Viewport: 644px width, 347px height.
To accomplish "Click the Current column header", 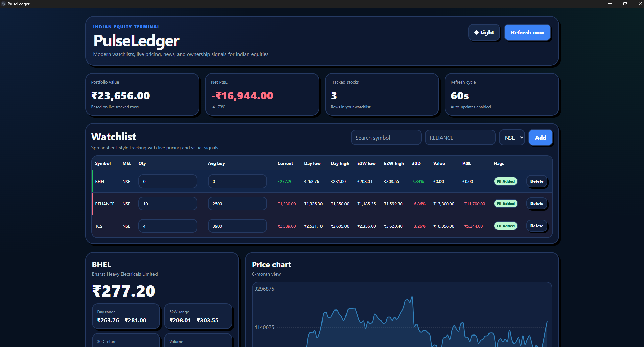I will [285, 163].
